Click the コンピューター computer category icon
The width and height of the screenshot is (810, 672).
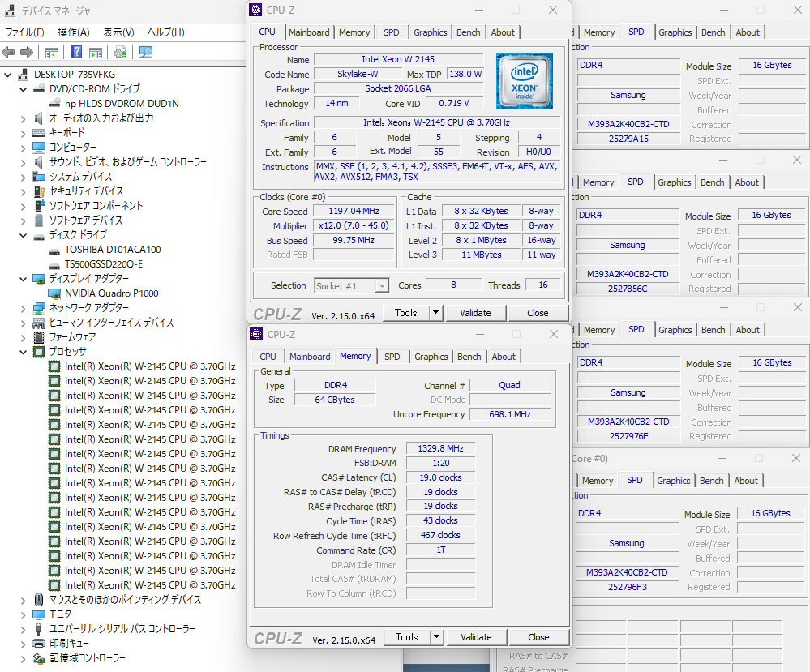coord(39,148)
